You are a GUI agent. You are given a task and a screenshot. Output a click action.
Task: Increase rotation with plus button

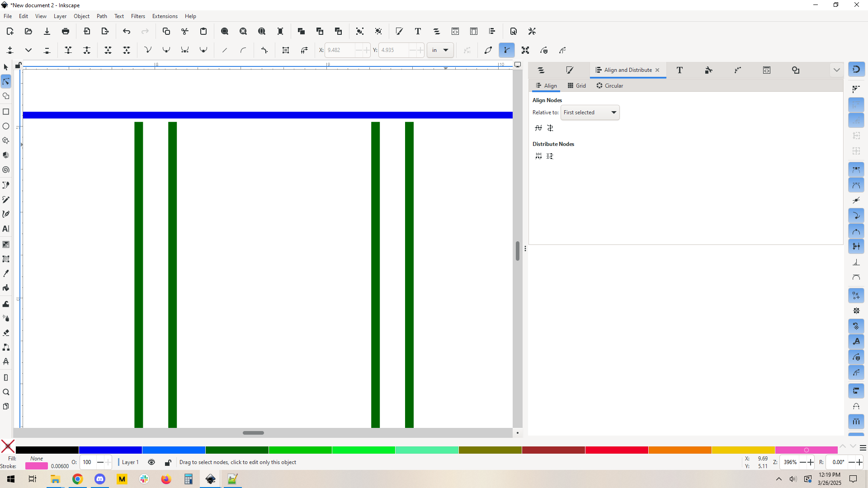[859, 462]
